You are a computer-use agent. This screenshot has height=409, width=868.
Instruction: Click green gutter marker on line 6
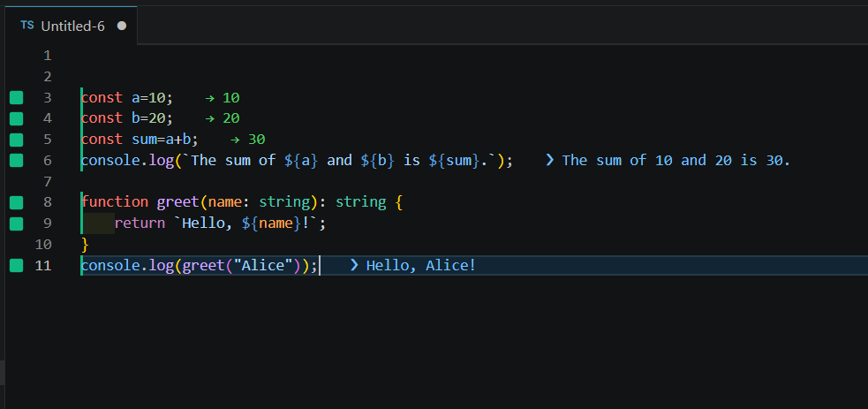[17, 161]
